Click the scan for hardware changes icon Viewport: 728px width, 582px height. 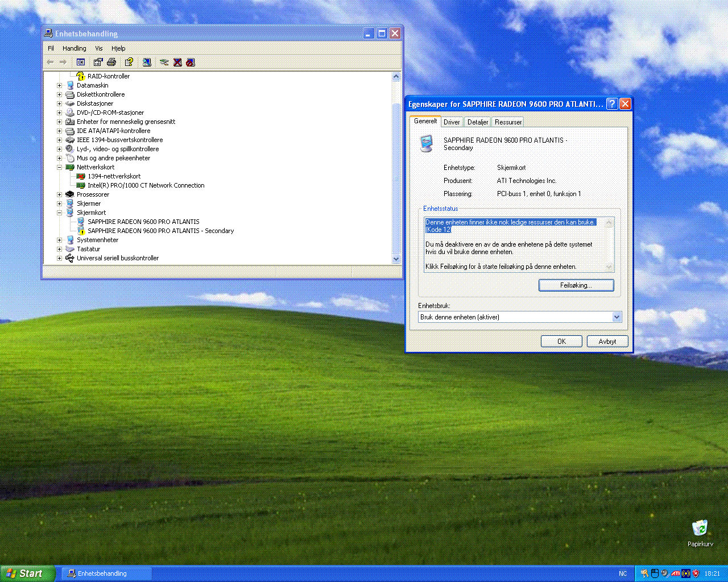(147, 63)
